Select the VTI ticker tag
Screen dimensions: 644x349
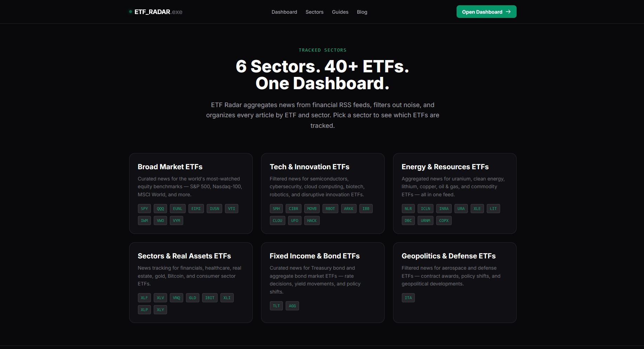click(232, 209)
